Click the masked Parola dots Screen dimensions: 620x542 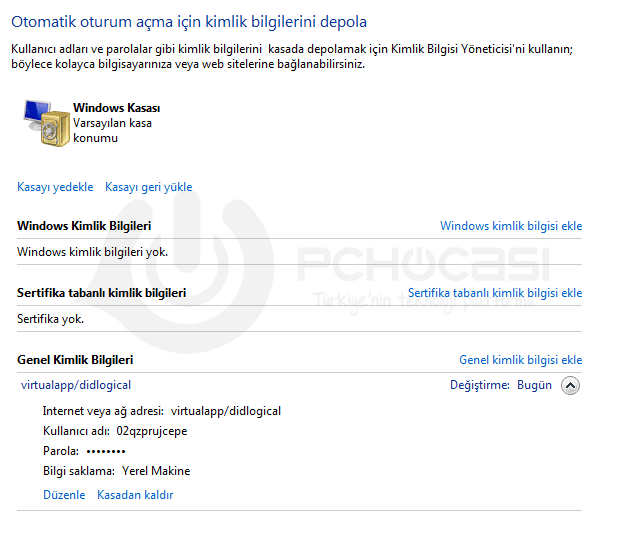pos(105,451)
